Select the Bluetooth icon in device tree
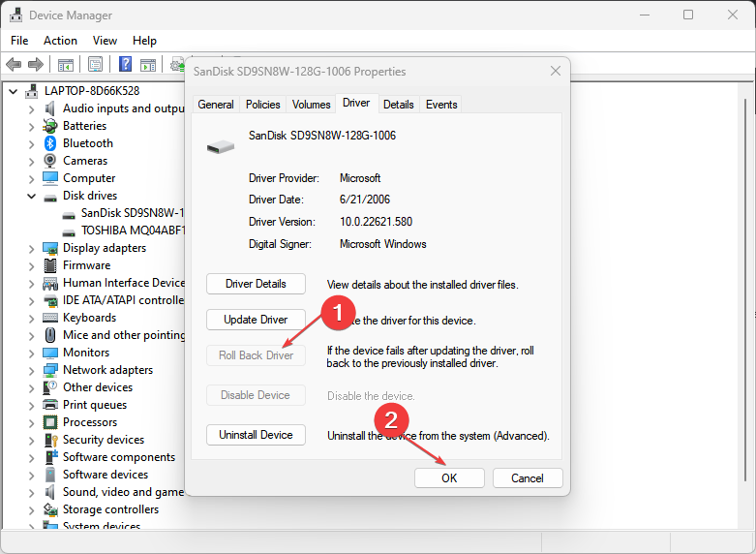Image resolution: width=756 pixels, height=554 pixels. (50, 143)
